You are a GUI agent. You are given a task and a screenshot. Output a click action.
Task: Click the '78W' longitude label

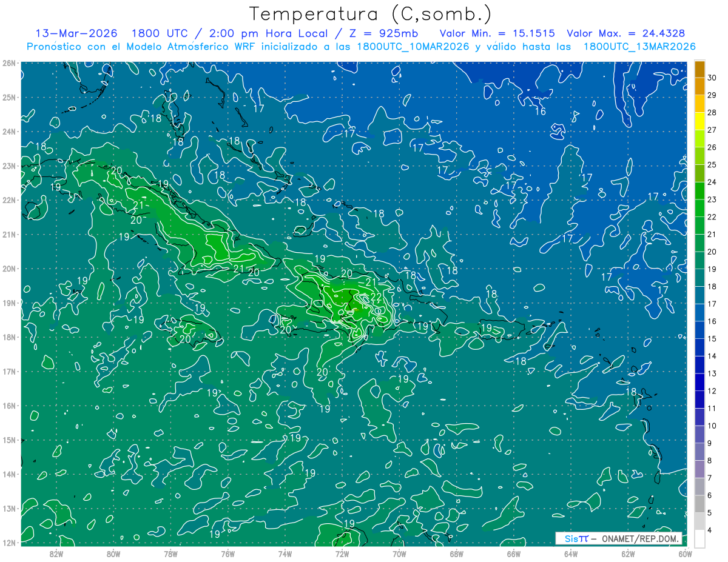coord(170,554)
